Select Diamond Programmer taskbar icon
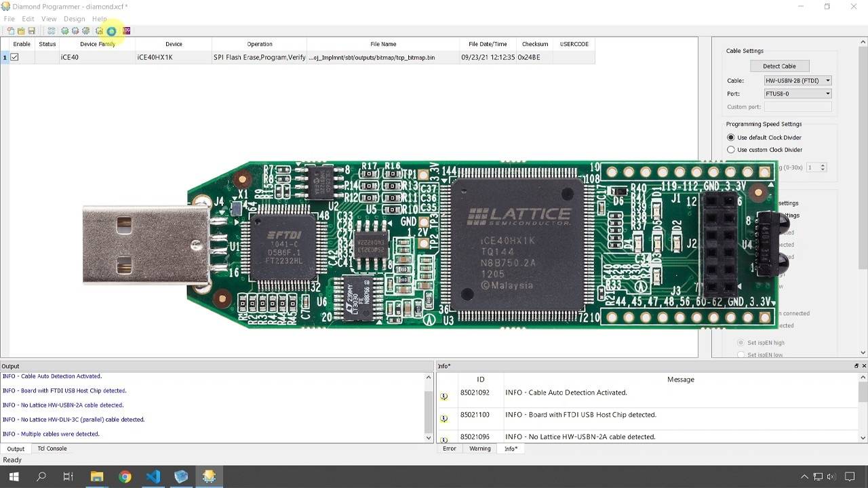 (209, 476)
